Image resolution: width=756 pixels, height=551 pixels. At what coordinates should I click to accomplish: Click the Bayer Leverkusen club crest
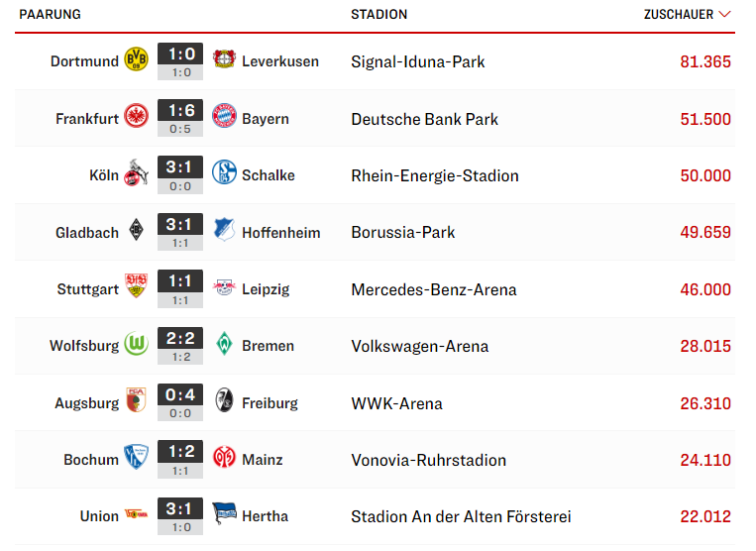pyautogui.click(x=224, y=59)
